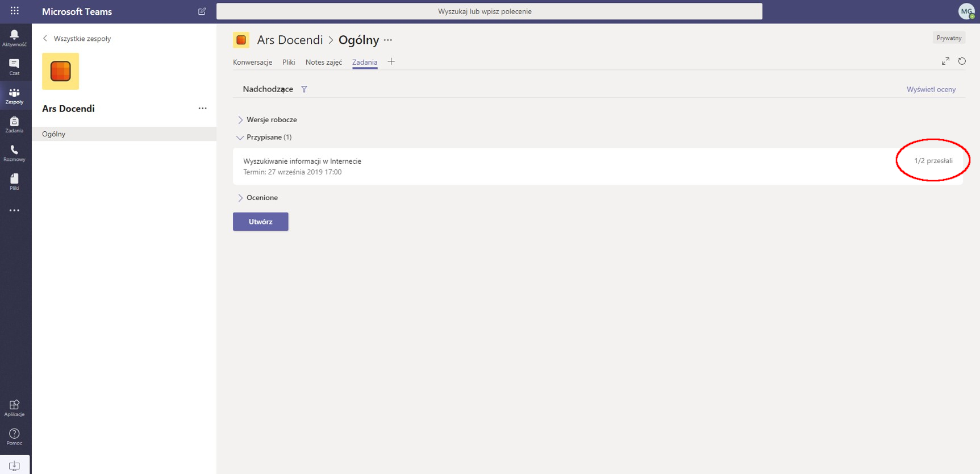980x474 pixels.
Task: Click the Microsoft Teams title
Action: 77,11
